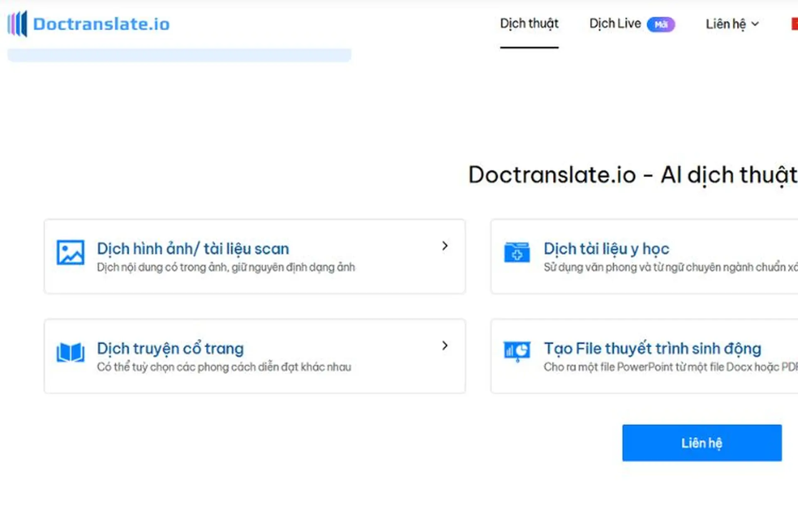Click the open book icon on Dịch truyện cổ trang
This screenshot has width=798, height=532.
pos(70,352)
